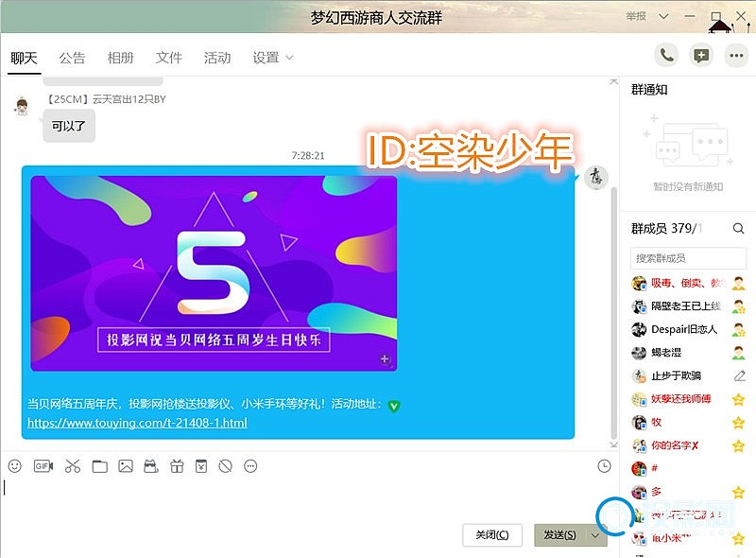Click the star icon beside 妖孽还我师傅

[x=738, y=399]
